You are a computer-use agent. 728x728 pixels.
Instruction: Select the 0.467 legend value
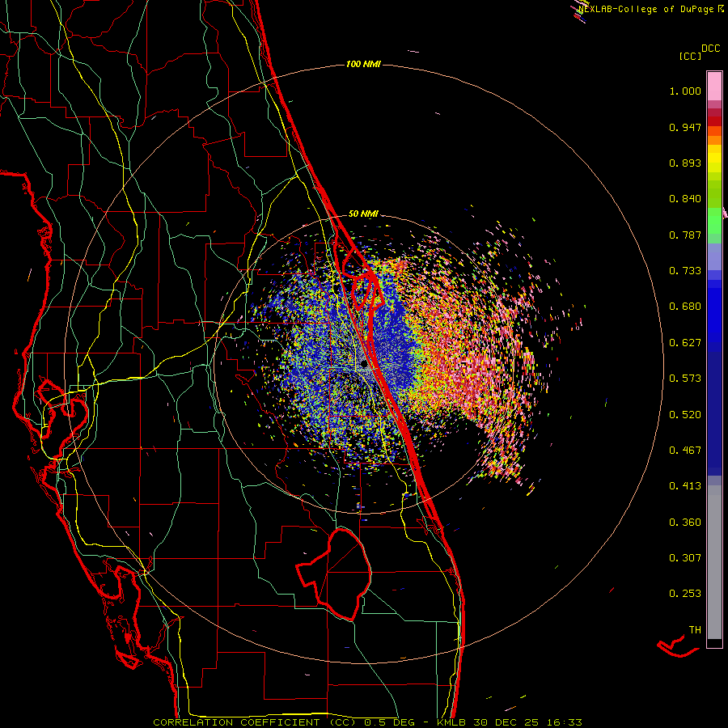point(685,451)
